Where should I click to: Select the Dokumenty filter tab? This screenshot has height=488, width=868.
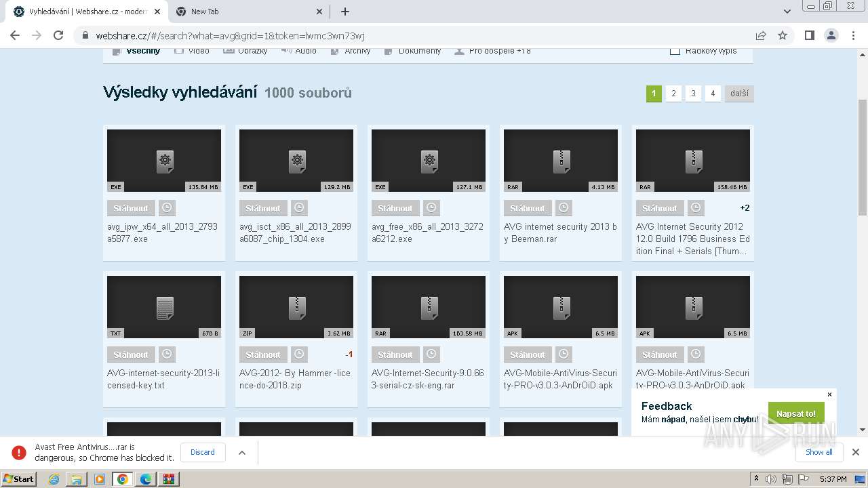[412, 51]
